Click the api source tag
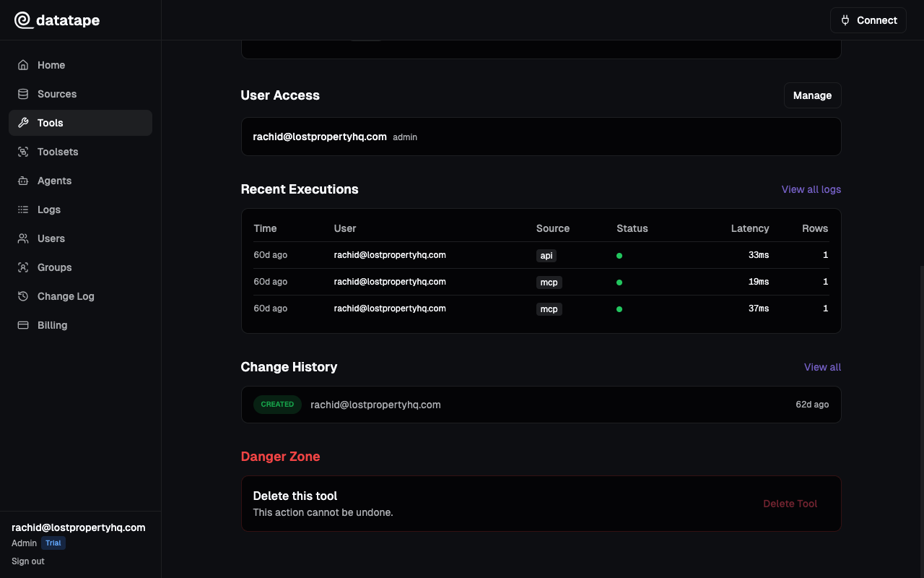Viewport: 924px width, 578px height. pos(546,256)
